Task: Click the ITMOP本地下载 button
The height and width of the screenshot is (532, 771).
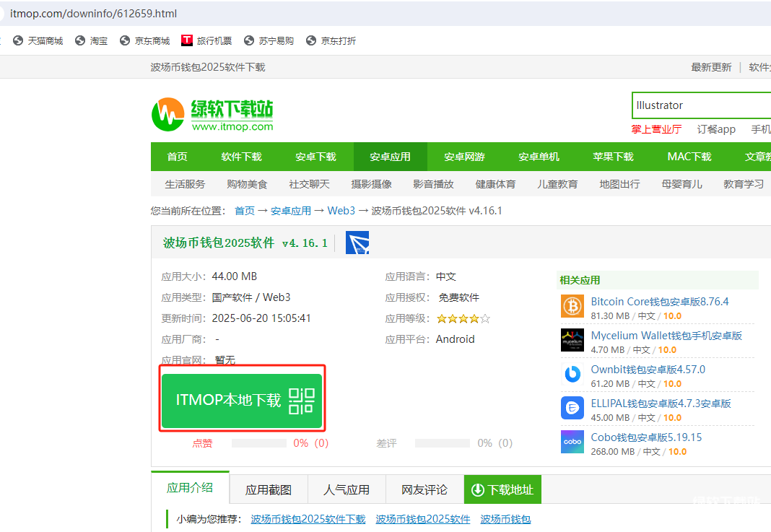Action: click(228, 401)
